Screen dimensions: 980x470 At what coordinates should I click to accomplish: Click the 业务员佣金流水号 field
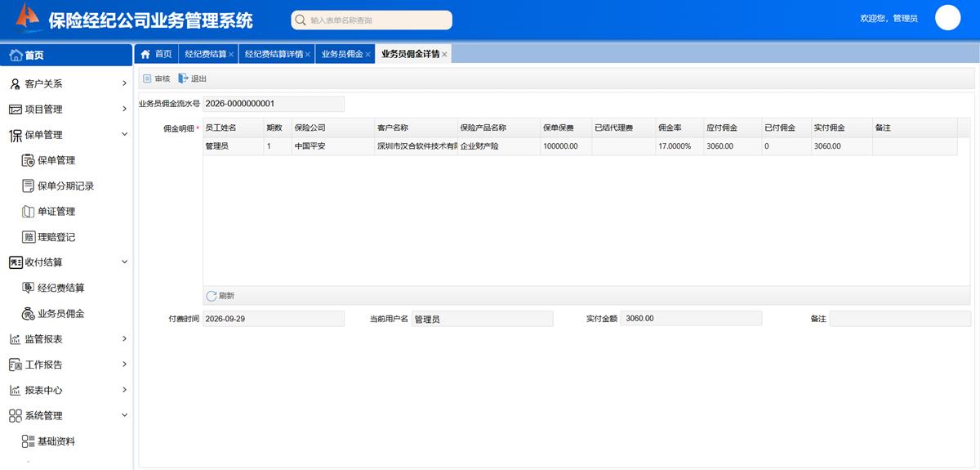pos(273,104)
